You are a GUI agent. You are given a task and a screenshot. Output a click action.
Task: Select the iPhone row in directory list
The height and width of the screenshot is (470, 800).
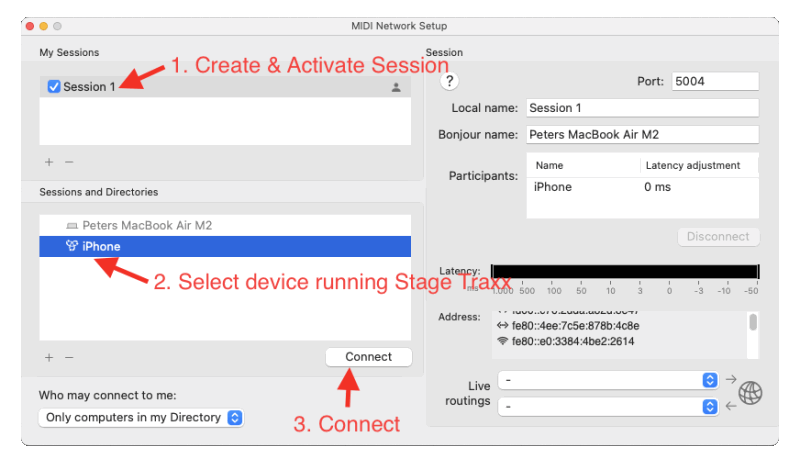[225, 246]
